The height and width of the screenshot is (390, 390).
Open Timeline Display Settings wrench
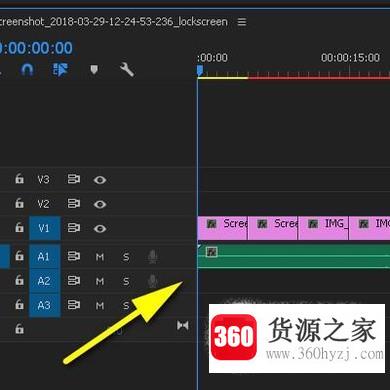[127, 70]
